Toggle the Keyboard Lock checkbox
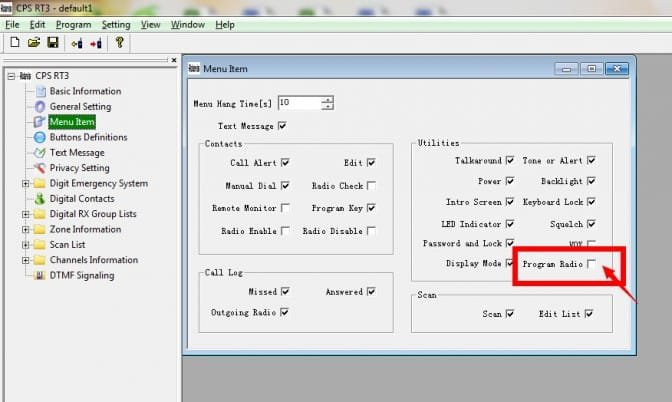 pyautogui.click(x=591, y=201)
